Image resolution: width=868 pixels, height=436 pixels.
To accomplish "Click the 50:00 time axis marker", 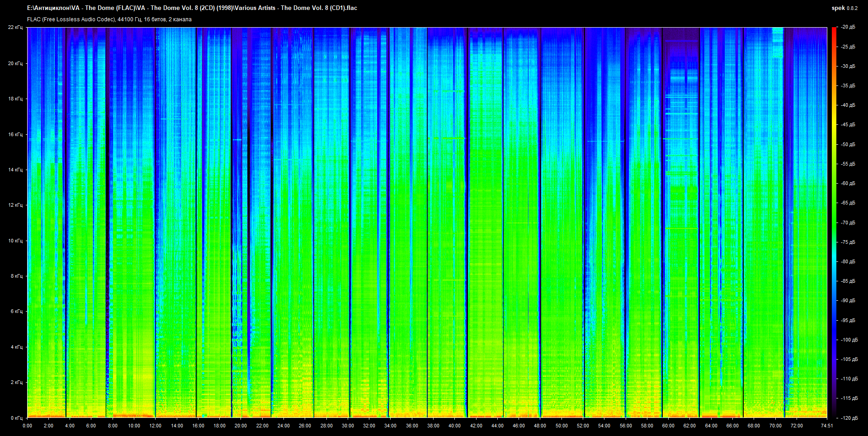I will tap(561, 426).
